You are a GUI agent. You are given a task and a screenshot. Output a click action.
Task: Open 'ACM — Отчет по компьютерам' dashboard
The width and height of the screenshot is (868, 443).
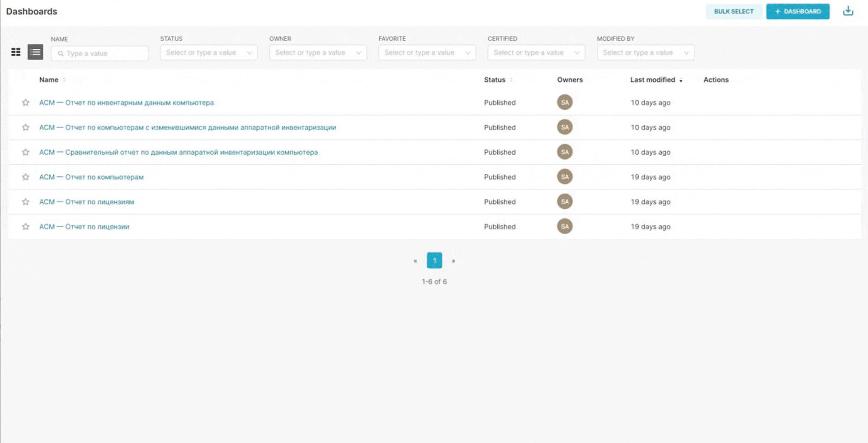point(91,177)
